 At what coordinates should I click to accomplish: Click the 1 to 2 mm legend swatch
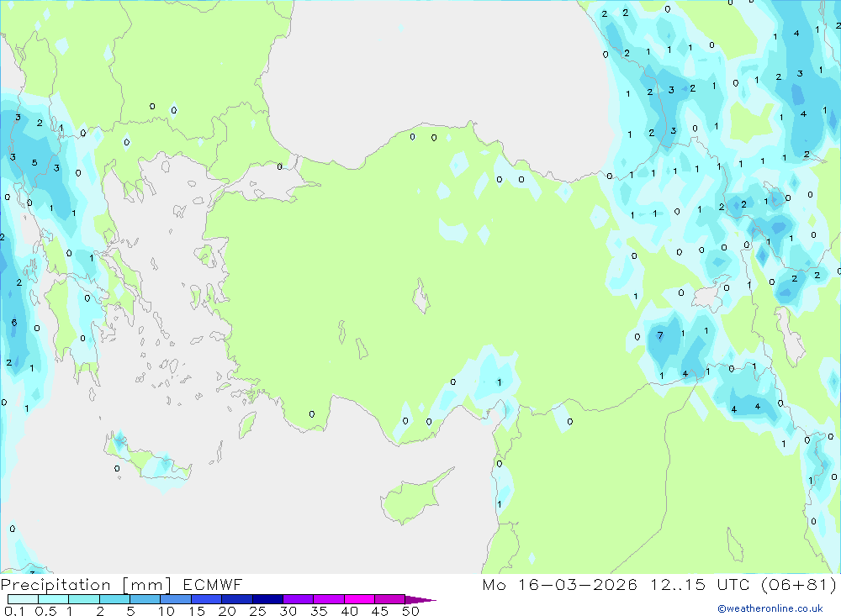[x=83, y=599]
